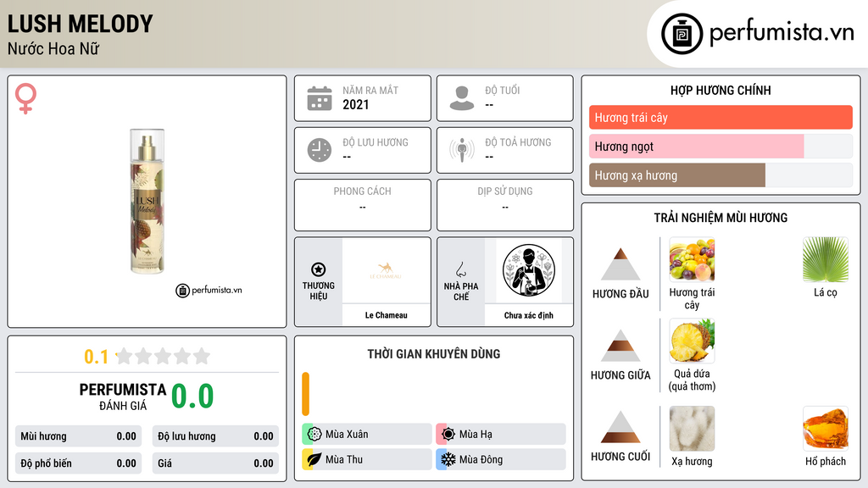Click the sillage figure icon for Độ toả hương

[462, 150]
